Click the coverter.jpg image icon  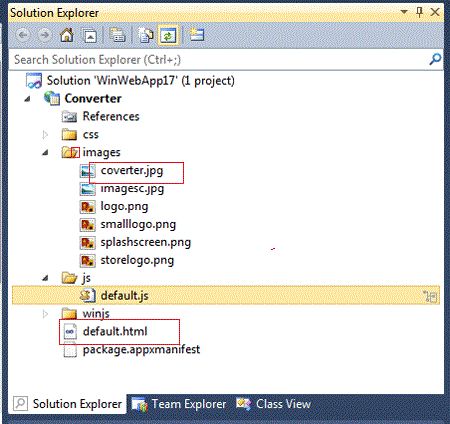(87, 171)
